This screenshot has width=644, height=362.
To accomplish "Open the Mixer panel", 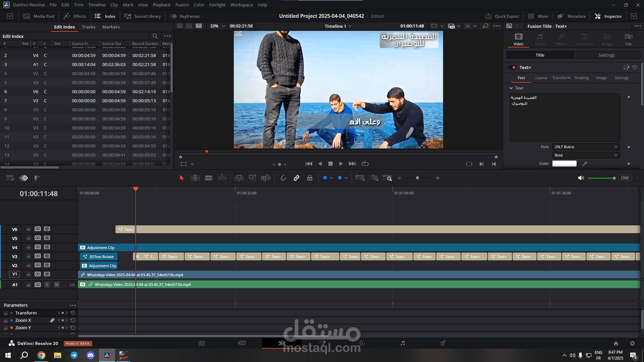I will [x=538, y=16].
